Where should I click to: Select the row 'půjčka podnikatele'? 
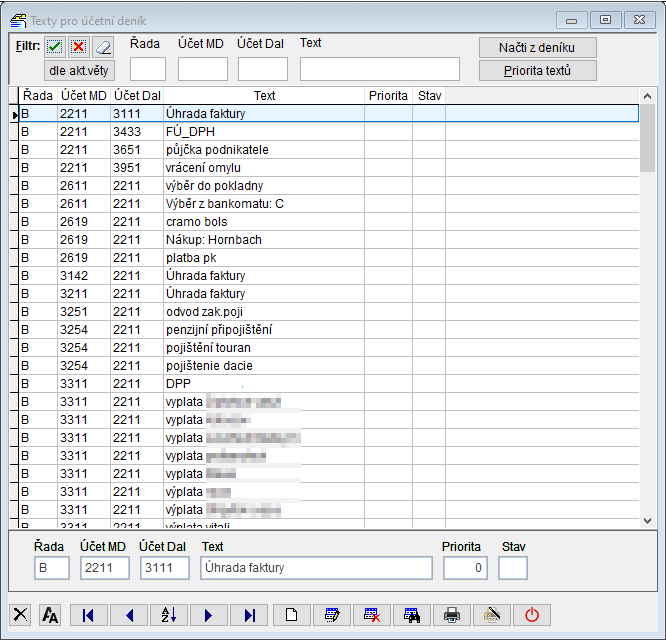(x=329, y=149)
